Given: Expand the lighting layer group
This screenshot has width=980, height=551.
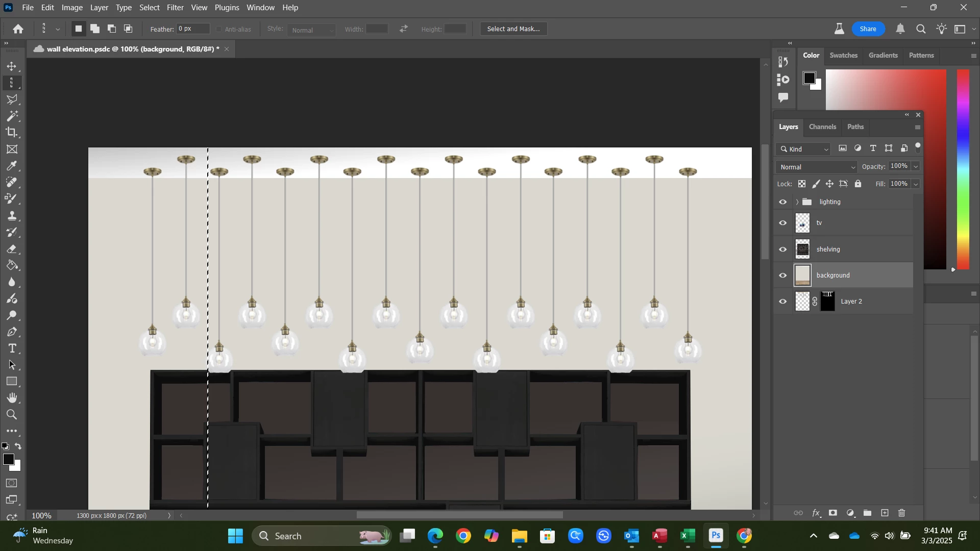Looking at the screenshot, I should tap(797, 203).
